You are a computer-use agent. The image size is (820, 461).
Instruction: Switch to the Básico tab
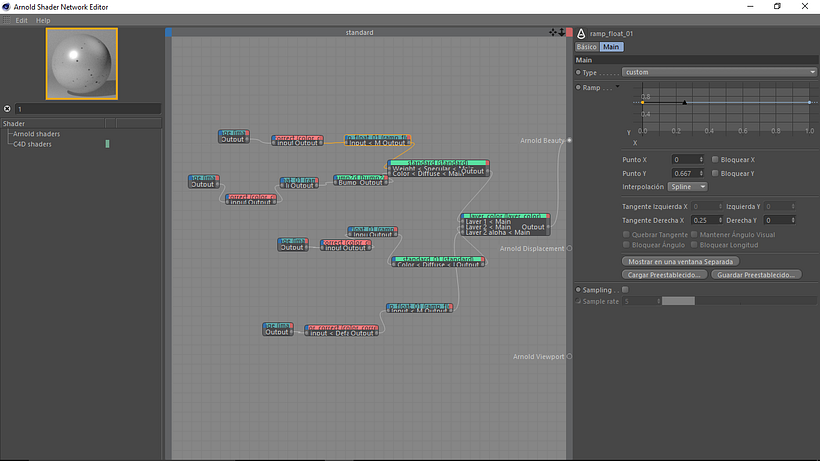point(586,47)
